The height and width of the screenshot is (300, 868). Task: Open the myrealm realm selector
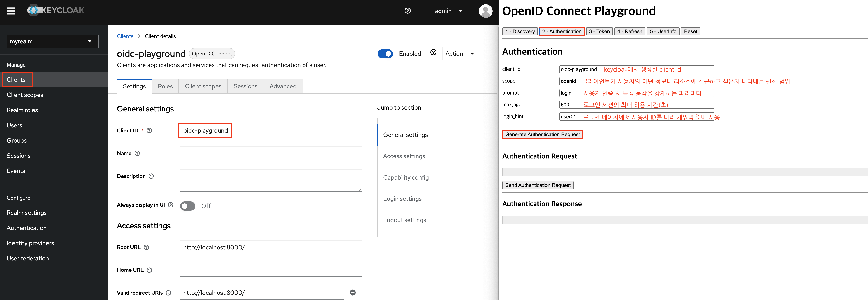pyautogui.click(x=52, y=41)
